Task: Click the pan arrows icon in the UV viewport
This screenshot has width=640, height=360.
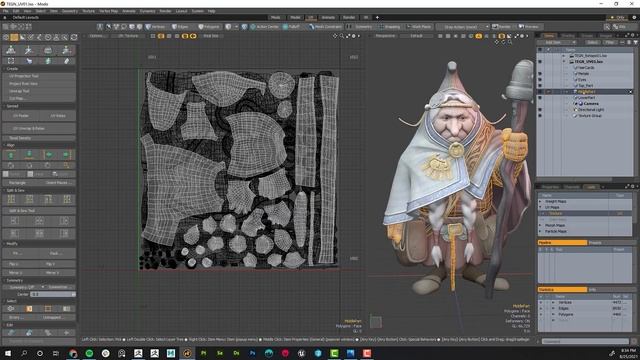Action: (335, 36)
